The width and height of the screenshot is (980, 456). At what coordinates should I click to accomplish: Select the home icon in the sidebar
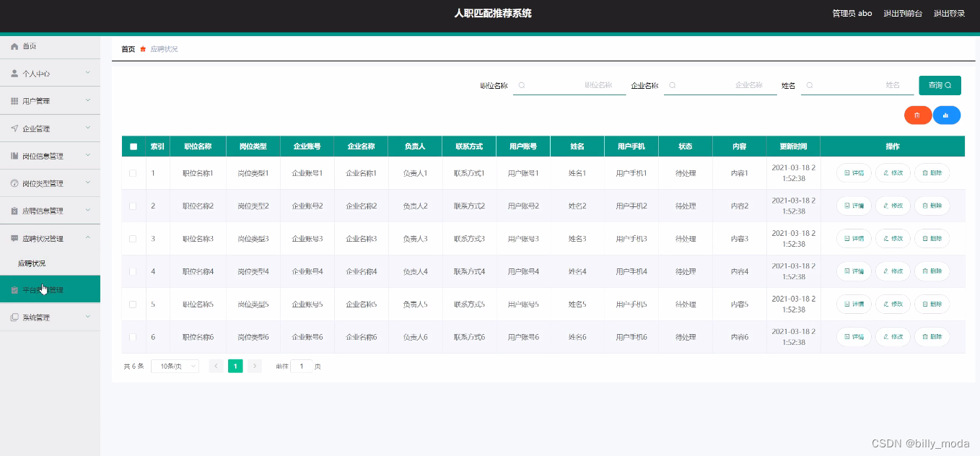[14, 45]
